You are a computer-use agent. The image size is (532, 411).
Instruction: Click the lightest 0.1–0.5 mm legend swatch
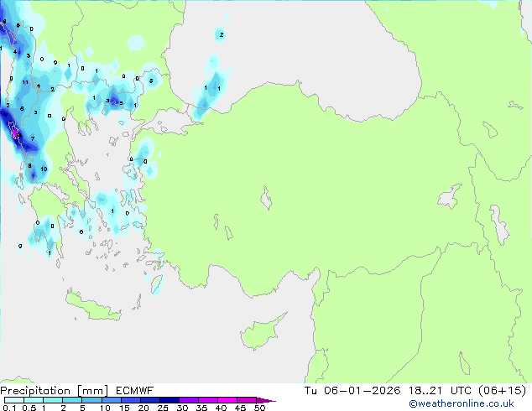(14, 400)
